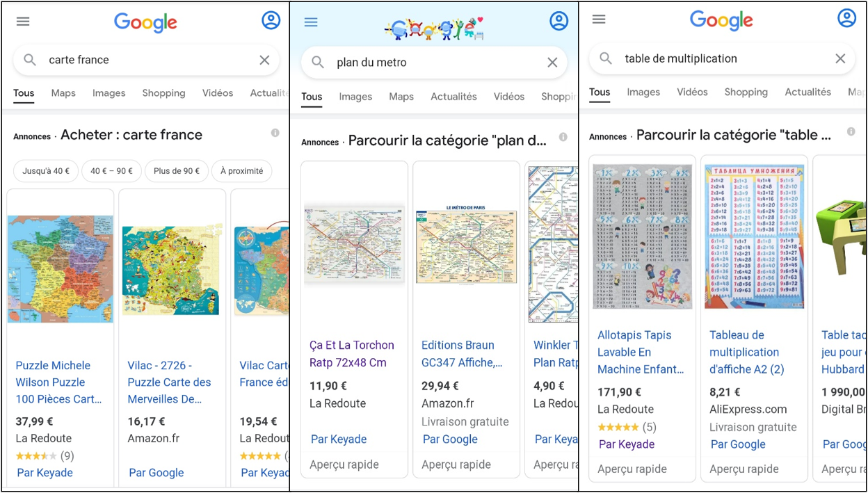The image size is (868, 493).
Task: Click Vilac Carte des Merveilles puzzle image
Action: click(172, 270)
